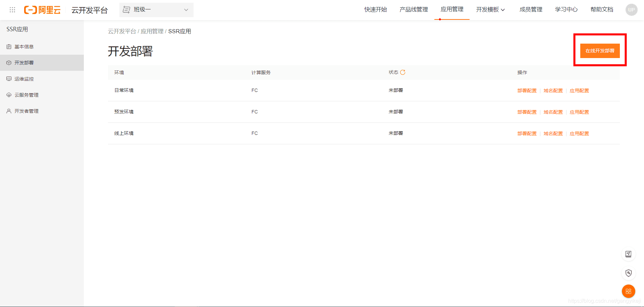Refresh the 状态 column status

pos(403,72)
